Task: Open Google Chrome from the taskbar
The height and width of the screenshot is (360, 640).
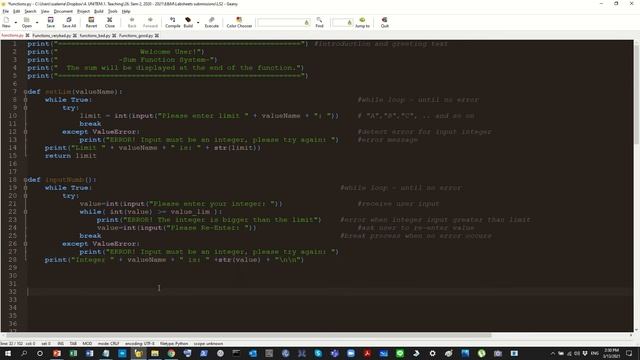Action: click(171, 353)
